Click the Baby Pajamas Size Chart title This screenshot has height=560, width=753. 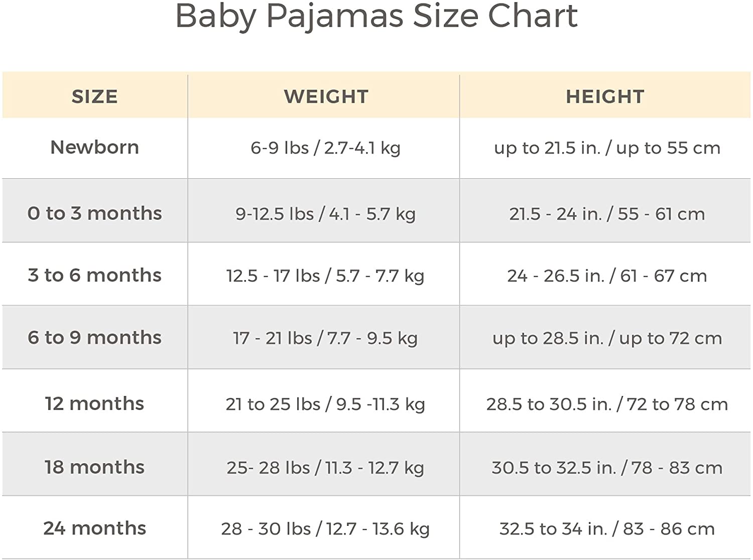pos(376,16)
